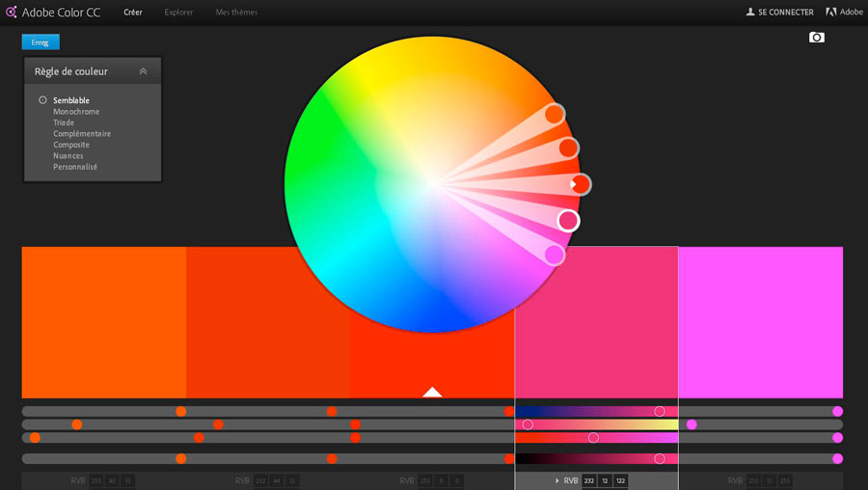
Task: Click the RVB label under the magenta swatch
Action: 735,480
